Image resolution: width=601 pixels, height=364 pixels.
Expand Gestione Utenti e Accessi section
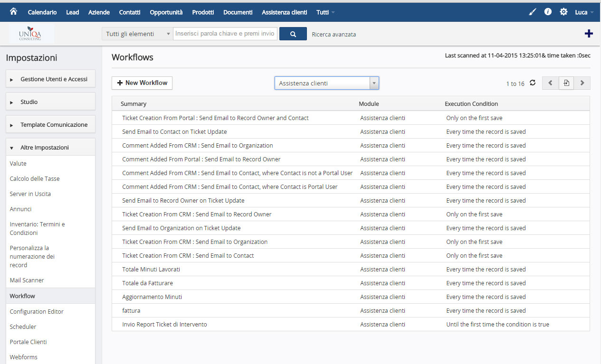50,79
